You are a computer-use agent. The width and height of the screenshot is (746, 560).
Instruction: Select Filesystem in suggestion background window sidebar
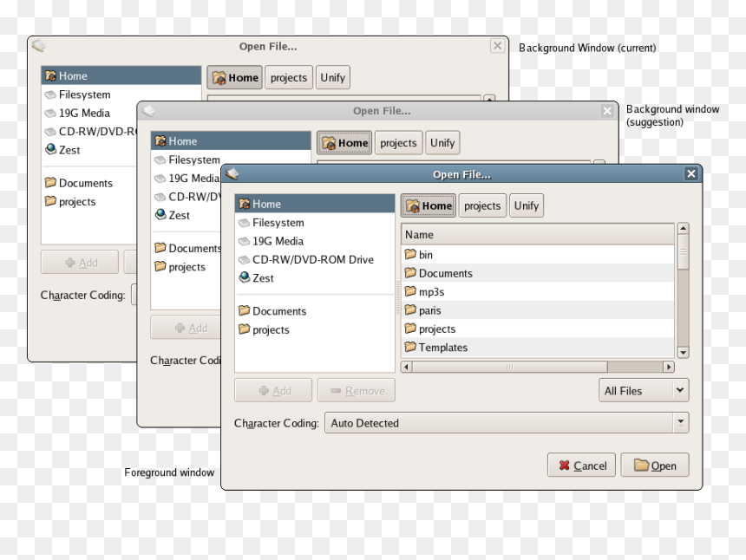point(187,160)
